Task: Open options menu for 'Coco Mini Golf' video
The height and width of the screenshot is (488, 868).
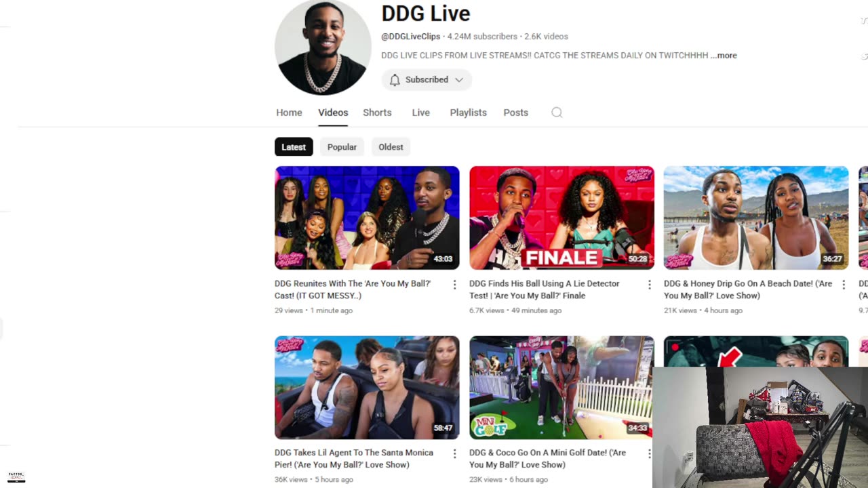Action: pos(649,453)
